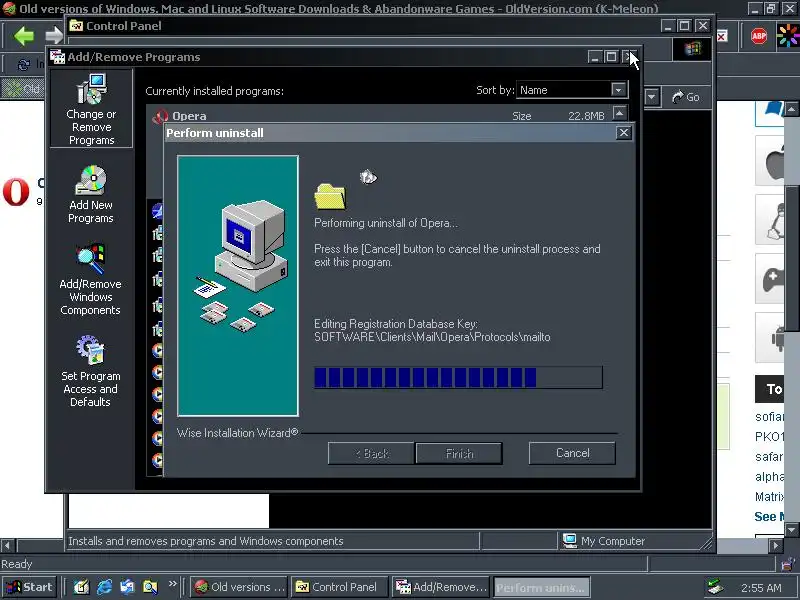The height and width of the screenshot is (600, 800).
Task: Click the disabled Finish button
Action: click(x=459, y=453)
